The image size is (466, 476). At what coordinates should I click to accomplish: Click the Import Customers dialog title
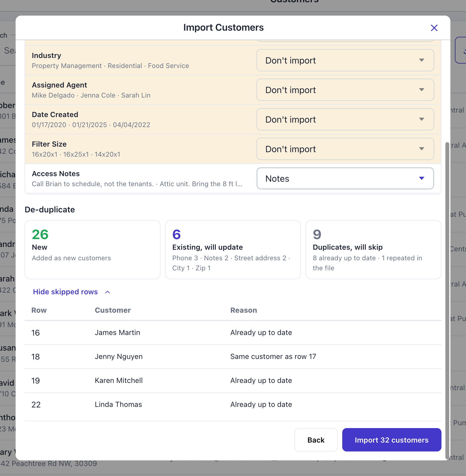coord(224,28)
